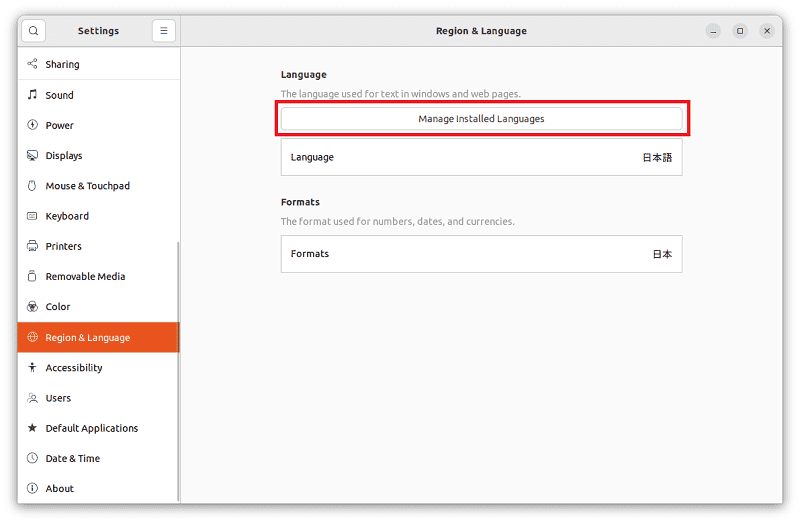Open the Sharing settings panel
Viewport: 800px width, 523px height.
(x=98, y=64)
